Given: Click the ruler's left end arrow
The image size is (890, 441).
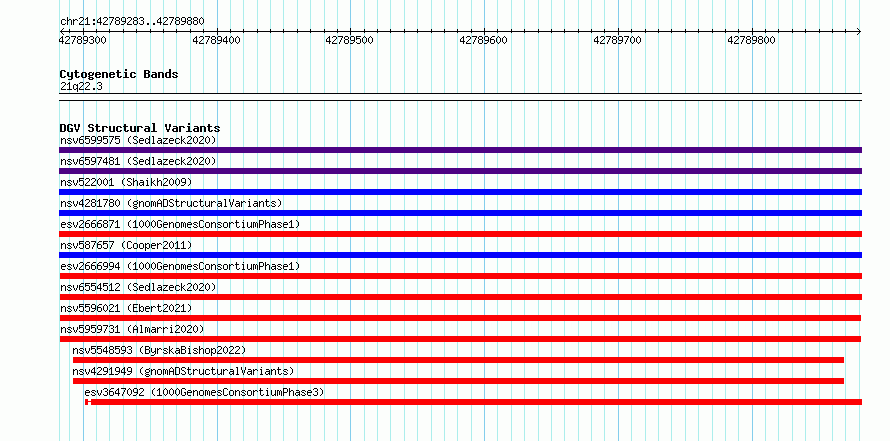Looking at the screenshot, I should (x=62, y=31).
